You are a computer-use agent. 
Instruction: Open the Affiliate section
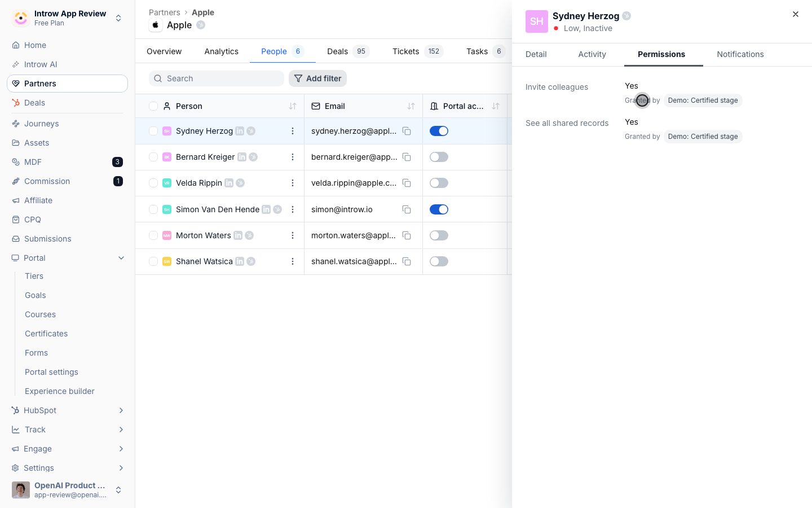tap(67, 200)
